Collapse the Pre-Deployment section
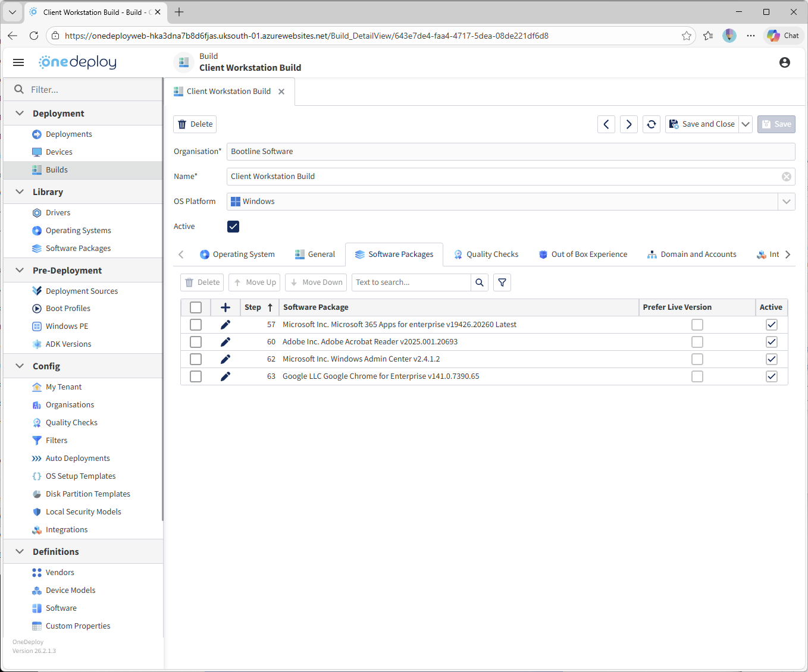808x672 pixels. pos(20,271)
